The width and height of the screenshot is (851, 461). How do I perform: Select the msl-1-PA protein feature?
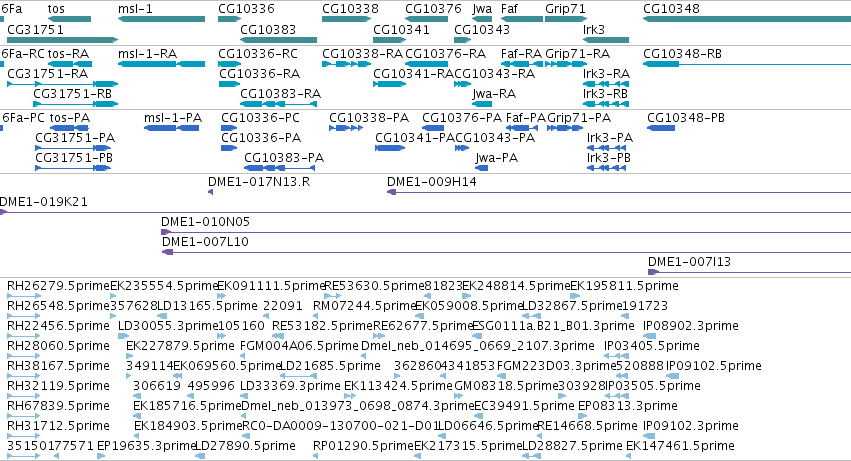[x=172, y=128]
